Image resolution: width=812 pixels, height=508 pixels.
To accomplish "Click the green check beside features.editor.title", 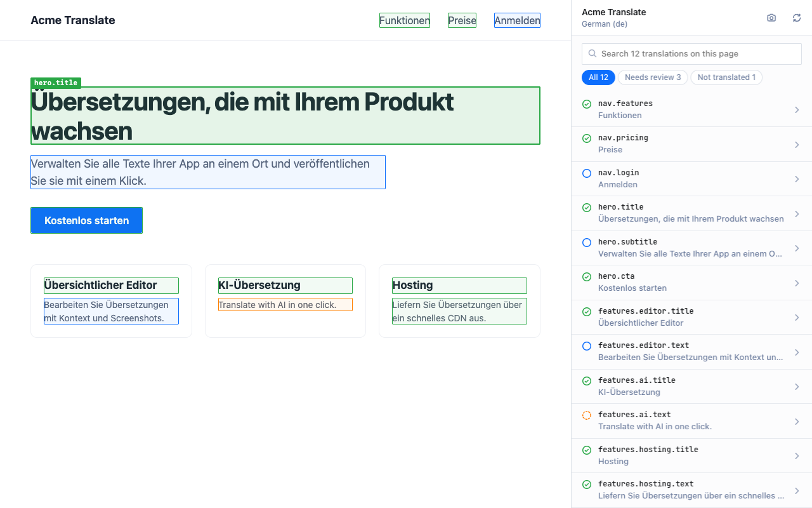I will (x=587, y=311).
